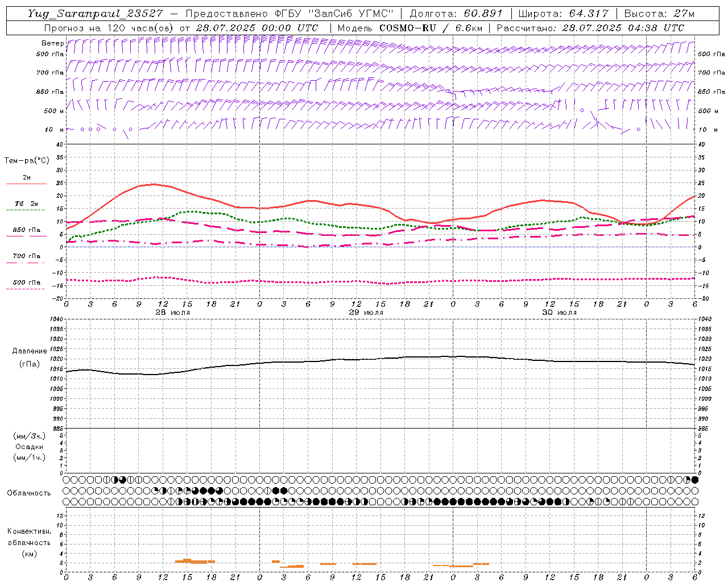Image resolution: width=728 pixels, height=582 pixels.
Task: Click the "(мм/3ч.)" precipitation unit label
Action: point(30,436)
